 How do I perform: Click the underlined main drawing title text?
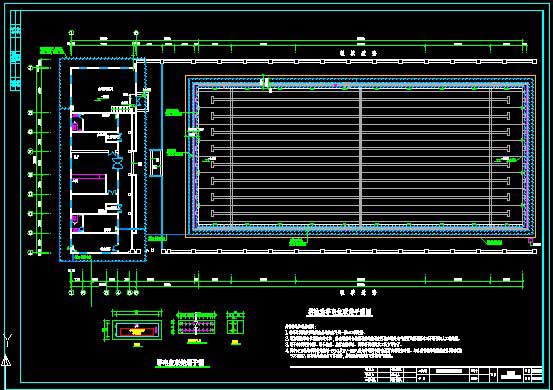tap(339, 312)
